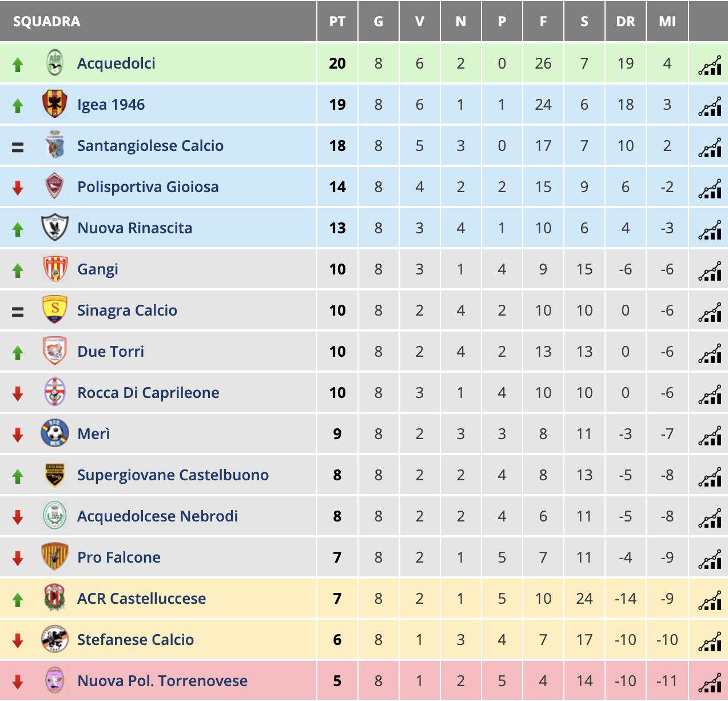Sort by the DR column header
The width and height of the screenshot is (728, 701).
tap(626, 22)
